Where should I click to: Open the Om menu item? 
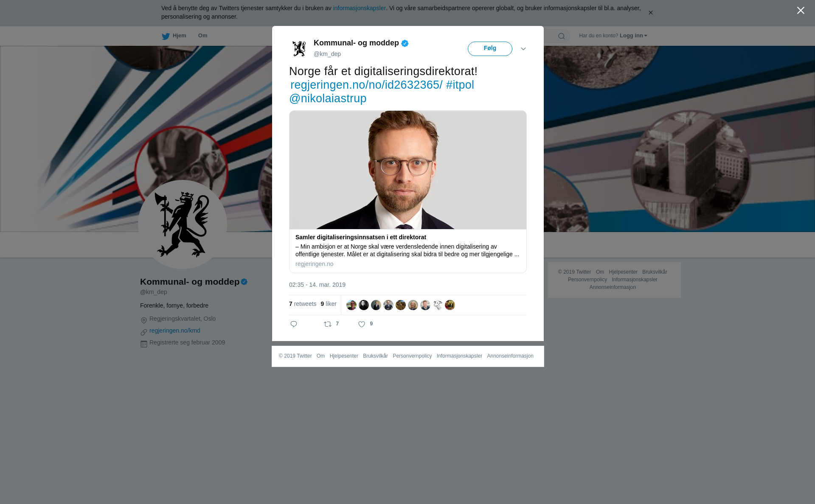point(202,36)
